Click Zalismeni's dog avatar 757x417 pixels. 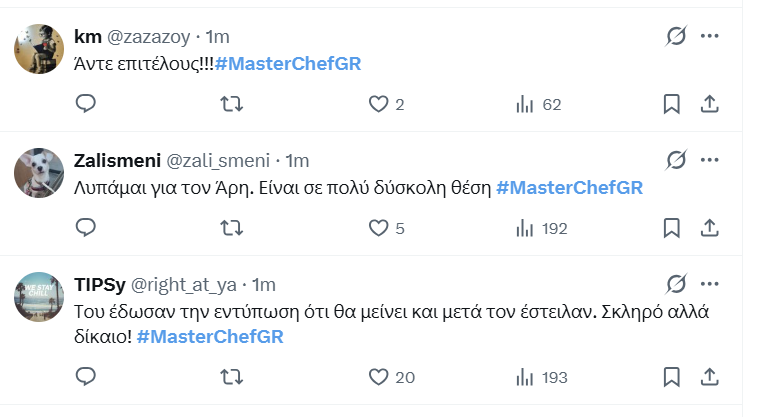40,172
